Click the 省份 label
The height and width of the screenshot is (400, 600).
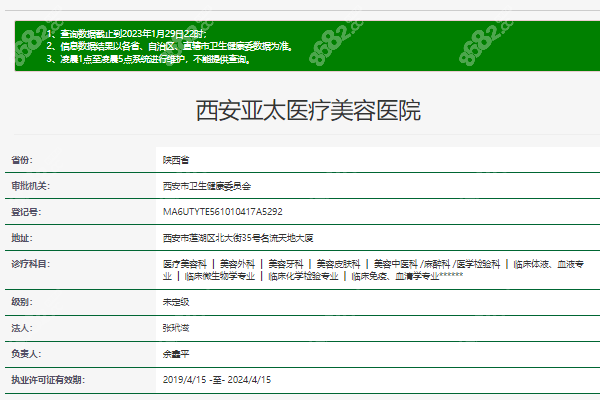(x=22, y=160)
